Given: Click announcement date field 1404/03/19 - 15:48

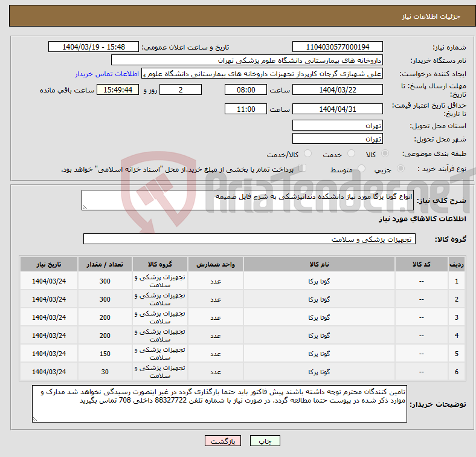Looking at the screenshot, I should tap(94, 47).
